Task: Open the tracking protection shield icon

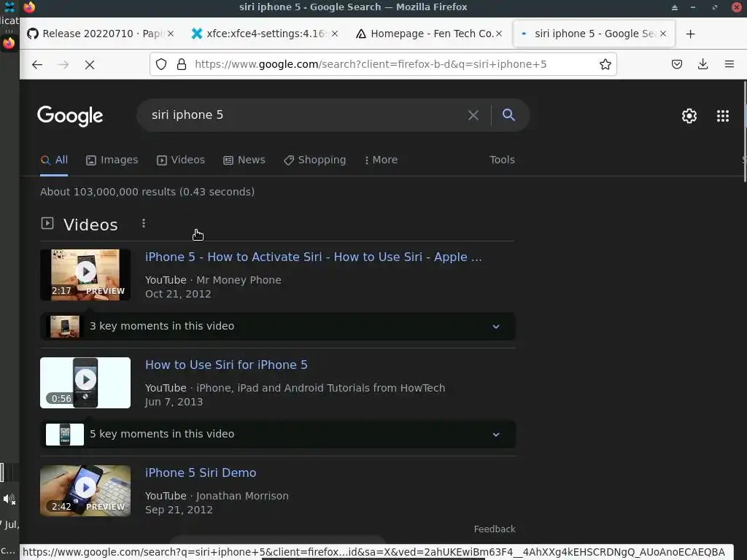Action: [161, 64]
